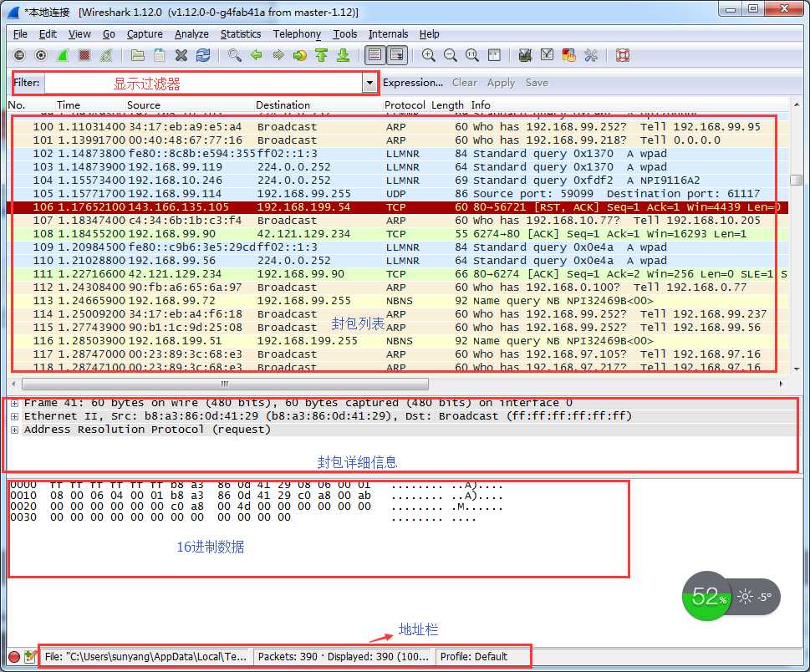Viewport: 810px width, 672px height.
Task: Open the capture interfaces list icon
Action: [x=19, y=55]
